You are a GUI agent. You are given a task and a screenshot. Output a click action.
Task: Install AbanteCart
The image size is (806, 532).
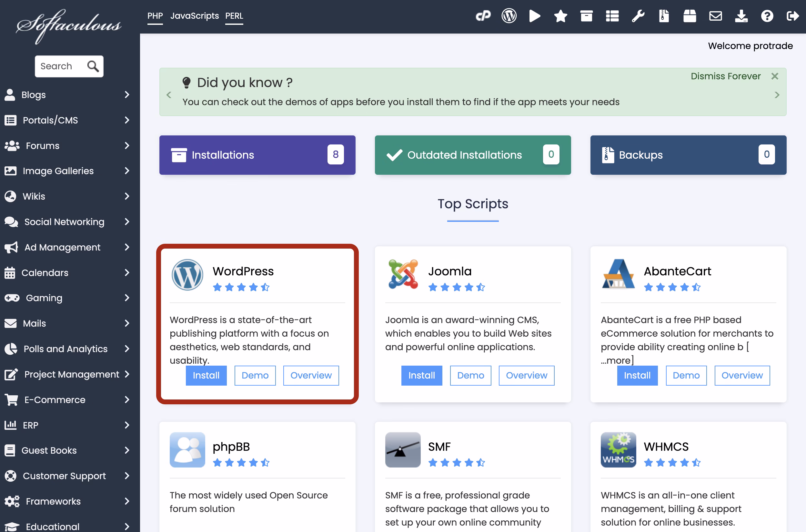coord(637,375)
